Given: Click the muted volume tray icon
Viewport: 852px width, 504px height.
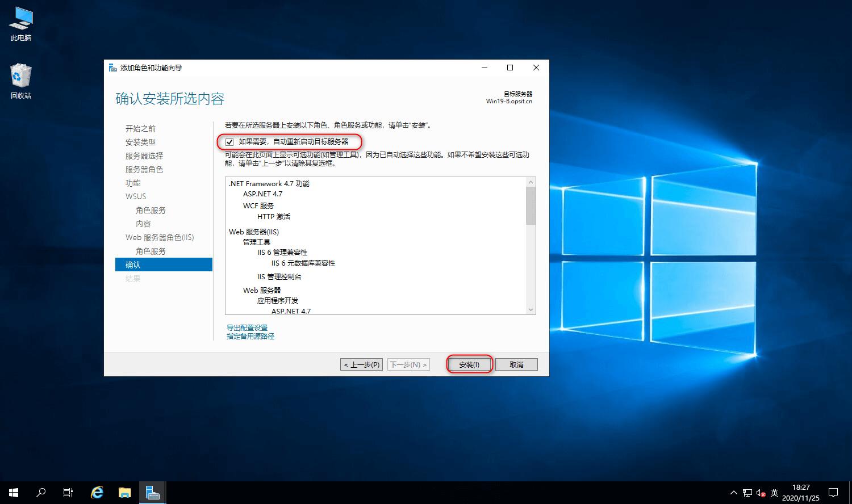Looking at the screenshot, I should click(761, 493).
